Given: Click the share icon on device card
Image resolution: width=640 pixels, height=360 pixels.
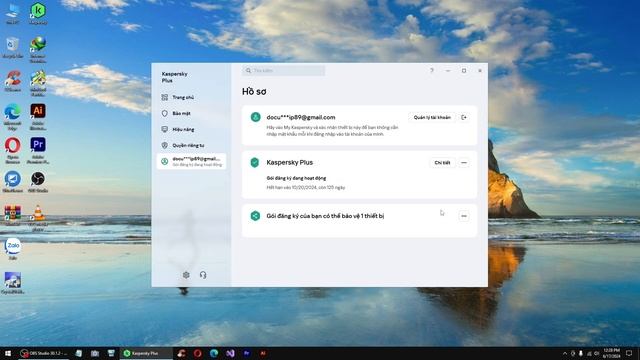Looking at the screenshot, I should (x=255, y=216).
